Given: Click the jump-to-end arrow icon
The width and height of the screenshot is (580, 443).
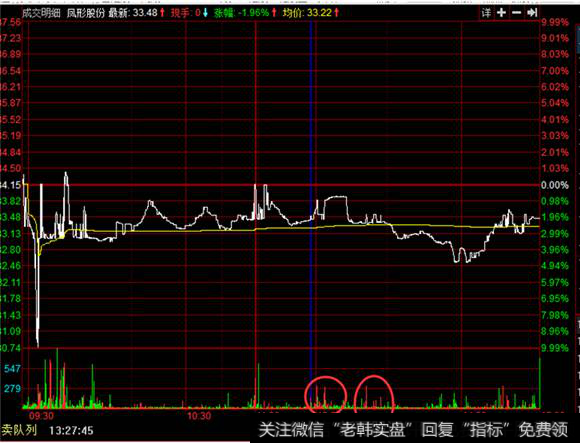Looking at the screenshot, I should click(x=532, y=13).
